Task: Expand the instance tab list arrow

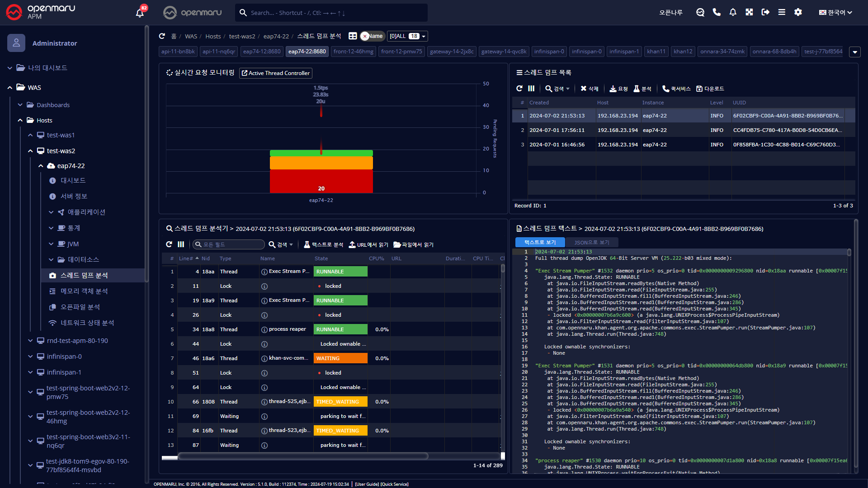Action: [854, 52]
